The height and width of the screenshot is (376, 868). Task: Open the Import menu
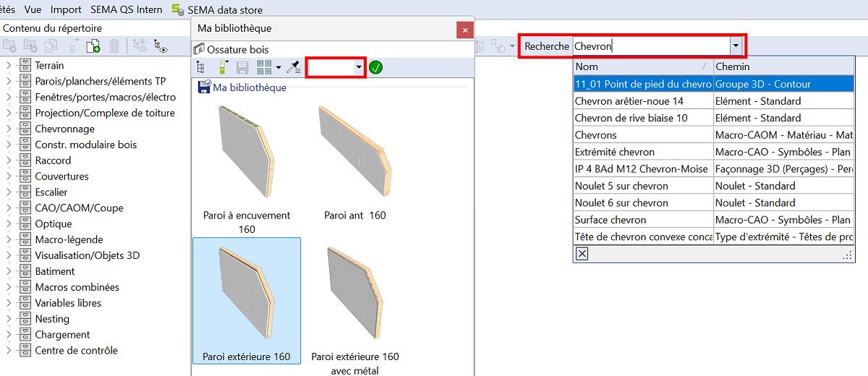tap(66, 10)
